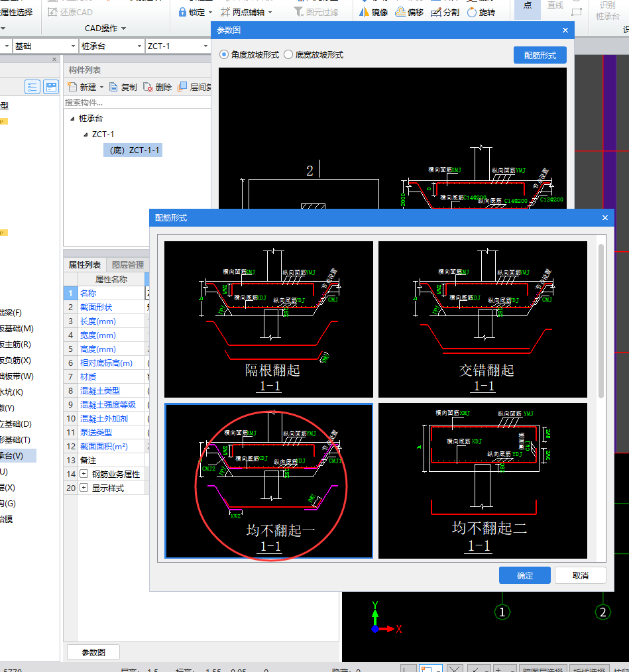Click the 截面形状 property row
This screenshot has height=672, width=629.
tap(106, 308)
